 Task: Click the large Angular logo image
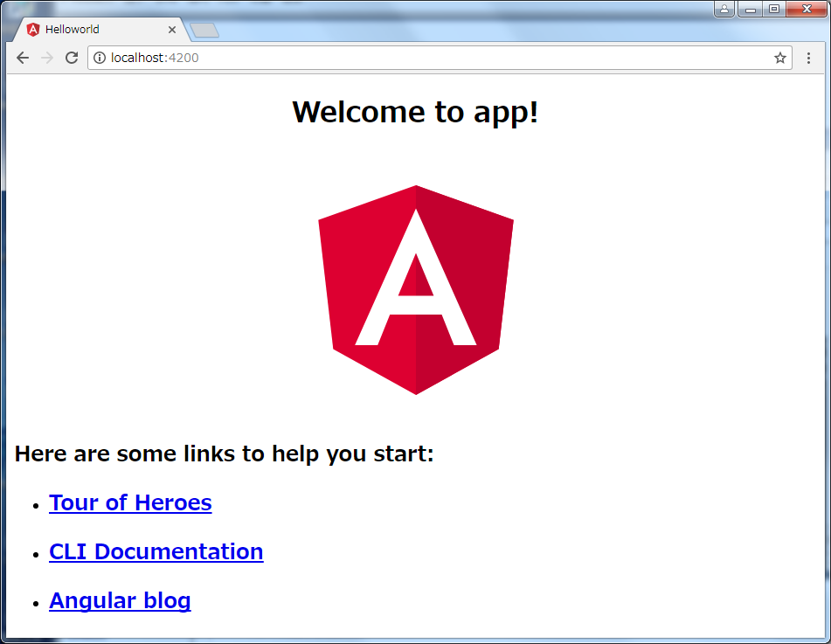pyautogui.click(x=416, y=290)
